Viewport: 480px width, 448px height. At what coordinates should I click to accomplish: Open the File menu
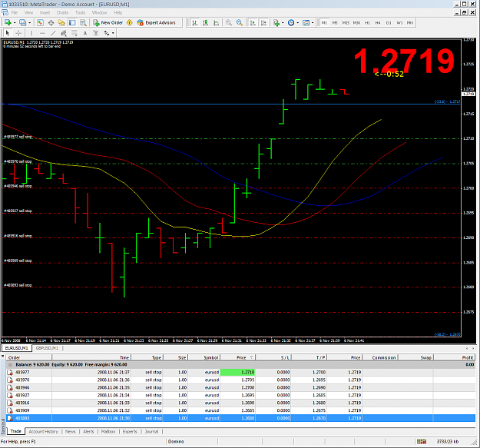click(15, 12)
